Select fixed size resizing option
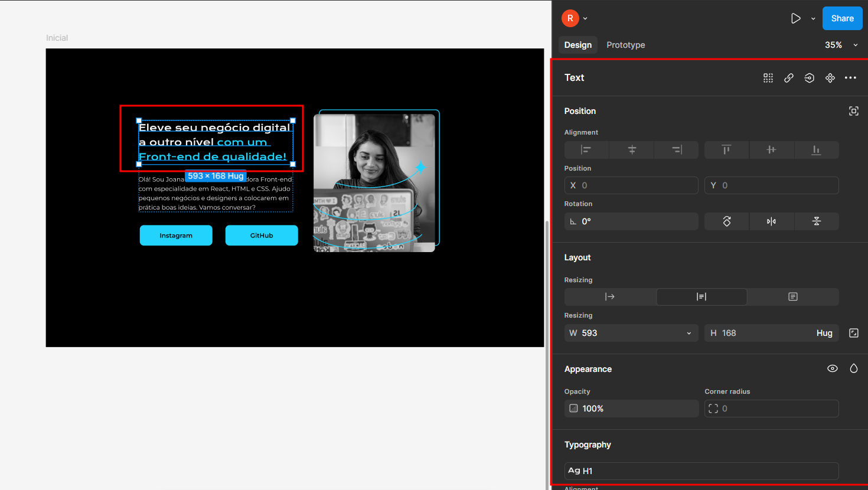 tap(793, 297)
